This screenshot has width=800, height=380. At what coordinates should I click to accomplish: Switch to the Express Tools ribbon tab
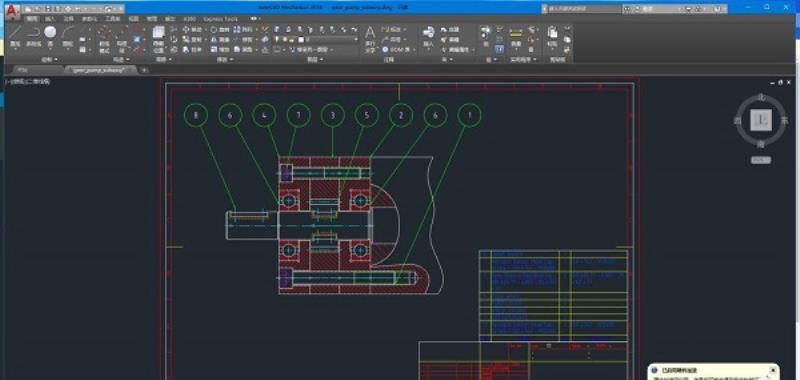coord(220,19)
